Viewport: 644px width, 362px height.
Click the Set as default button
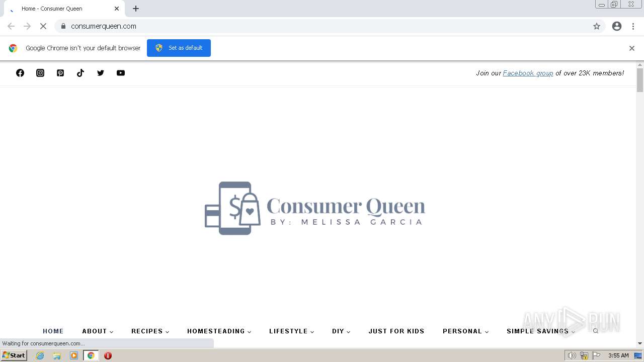179,48
